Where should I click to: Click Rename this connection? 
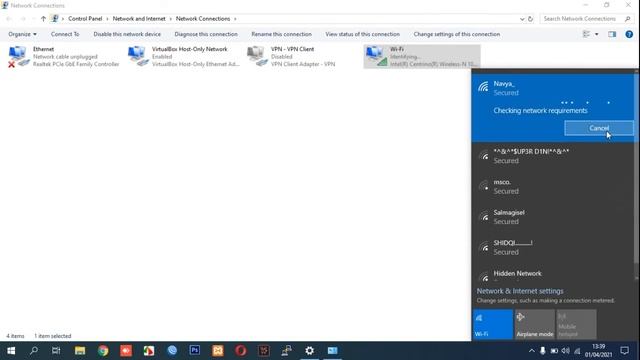click(281, 34)
